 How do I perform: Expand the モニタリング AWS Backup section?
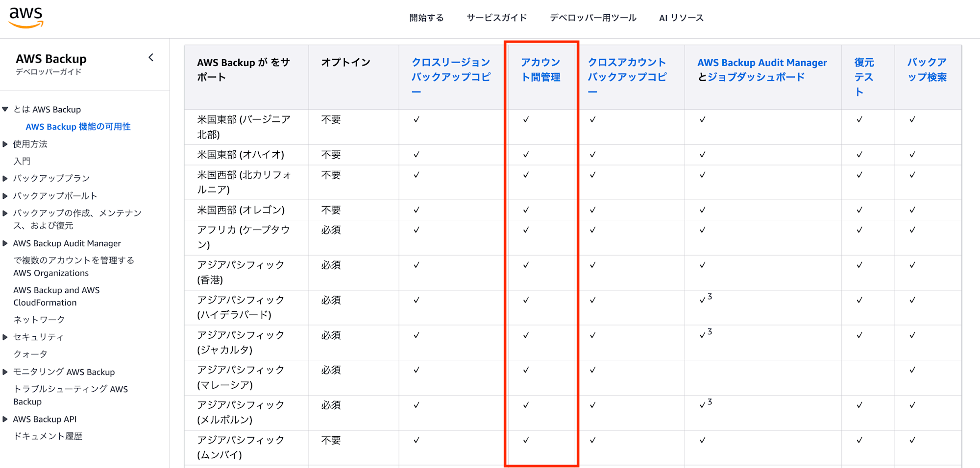(x=5, y=372)
